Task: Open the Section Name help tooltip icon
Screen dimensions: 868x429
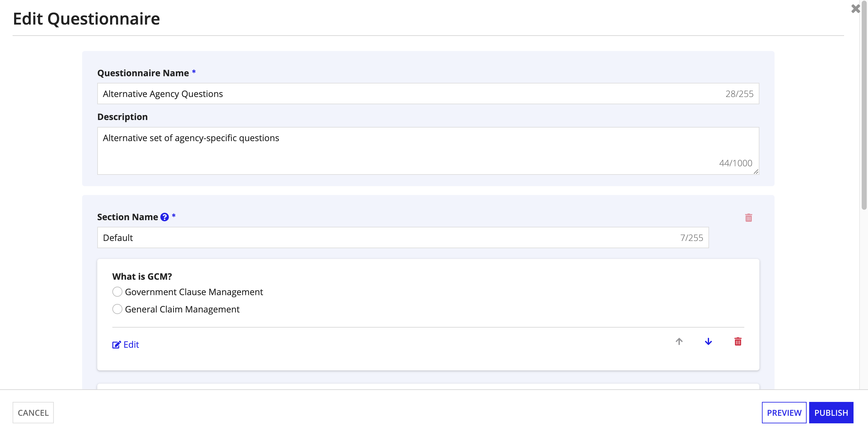Action: click(164, 217)
